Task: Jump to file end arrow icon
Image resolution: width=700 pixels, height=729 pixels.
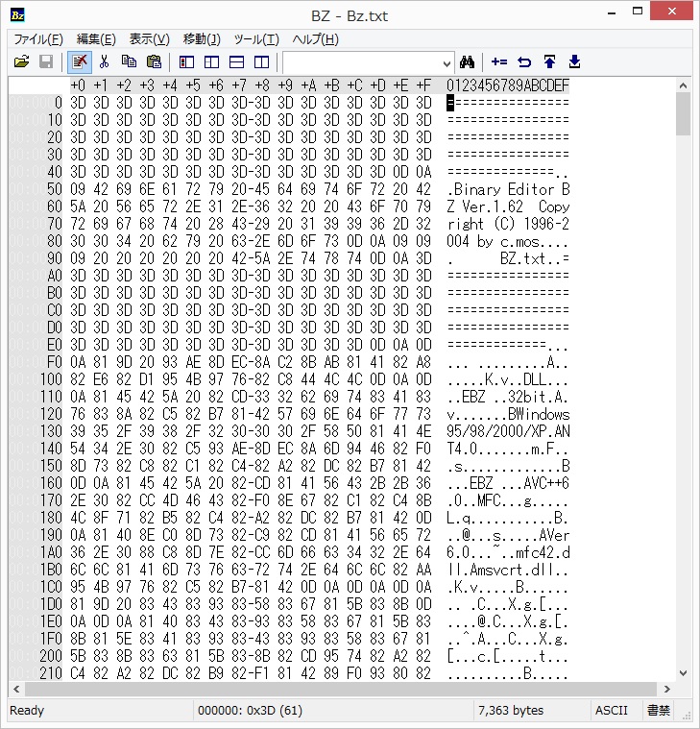Action: point(574,61)
